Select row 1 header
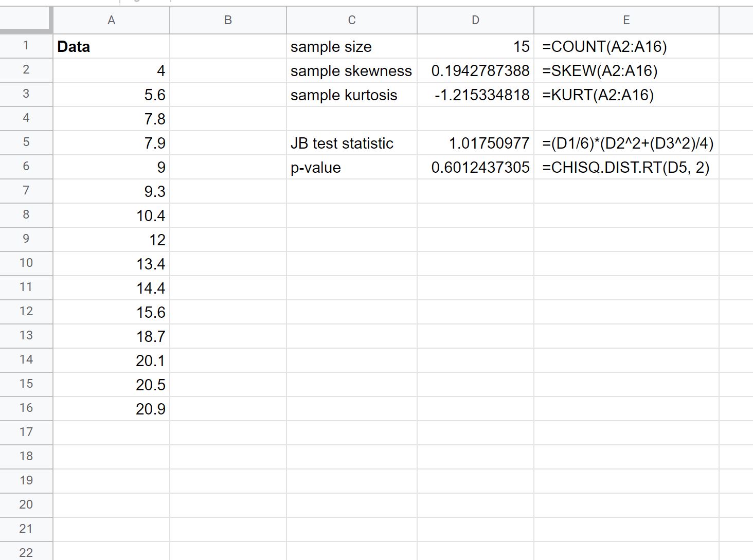This screenshot has width=753, height=560. (26, 46)
